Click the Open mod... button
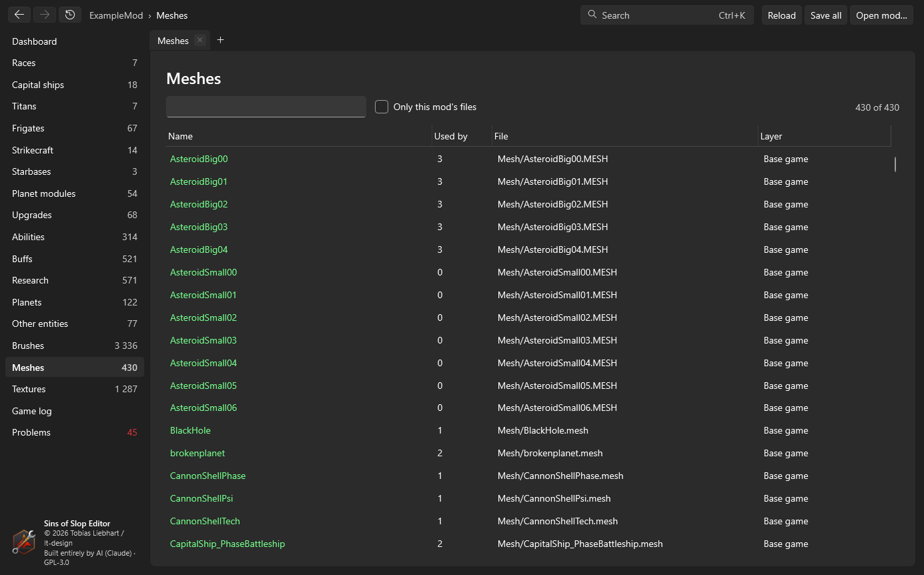 tap(881, 15)
